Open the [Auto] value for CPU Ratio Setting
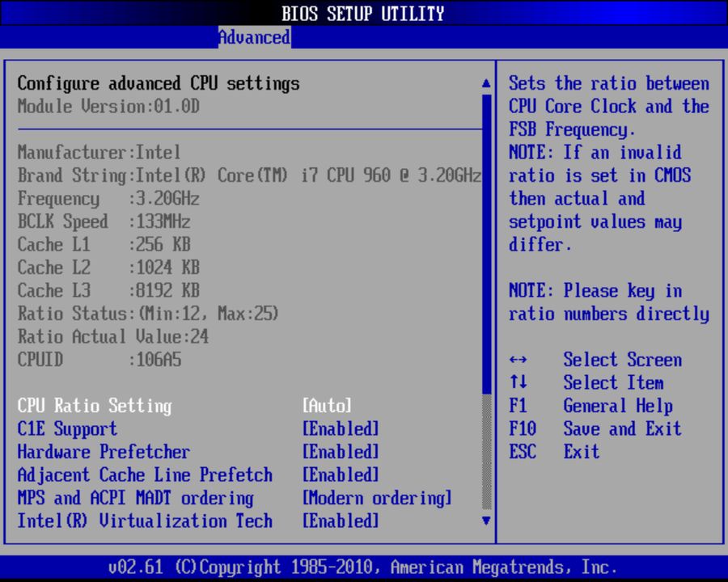 coord(327,406)
